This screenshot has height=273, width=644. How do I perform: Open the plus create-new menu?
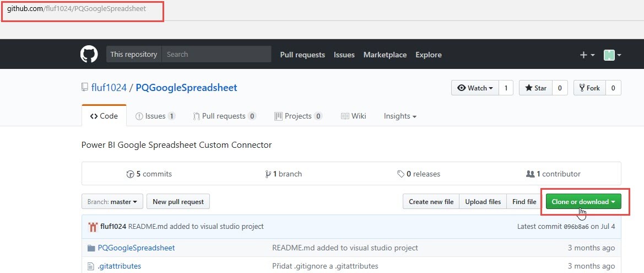coord(587,55)
